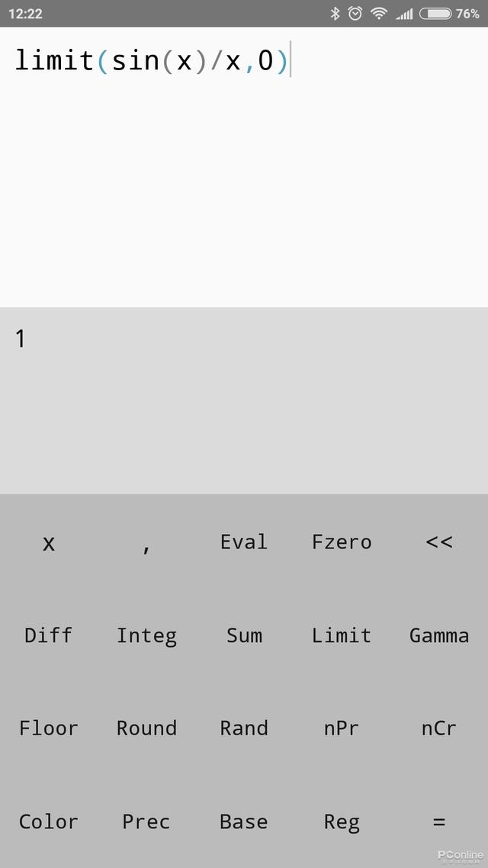488x868 pixels.
Task: Insert the Integ function
Action: (146, 635)
